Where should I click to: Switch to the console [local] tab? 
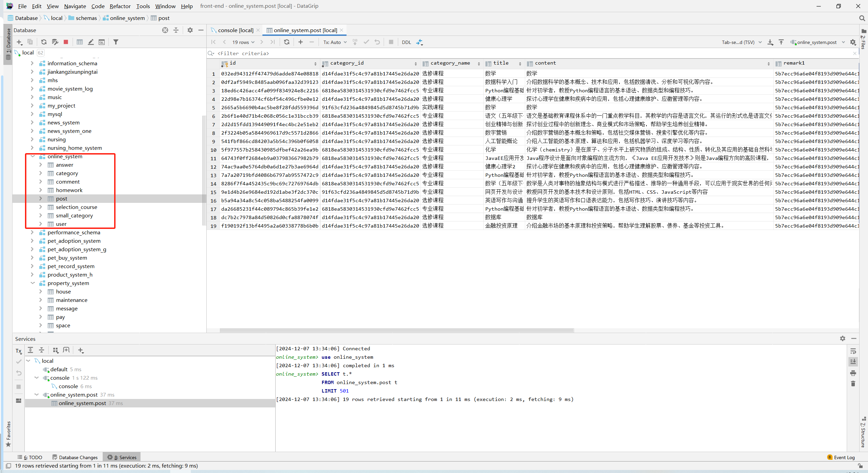click(x=235, y=30)
